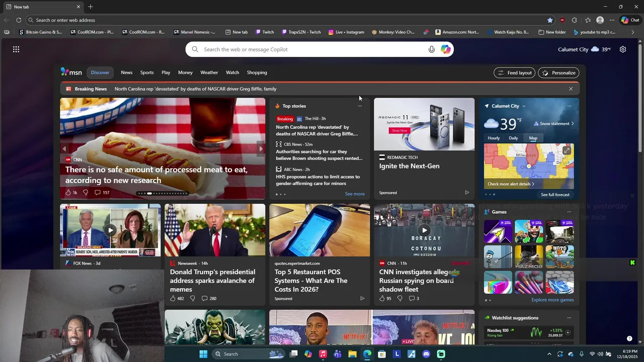Open the Live • Instagram bookmark
The height and width of the screenshot is (362, 644).
[346, 32]
